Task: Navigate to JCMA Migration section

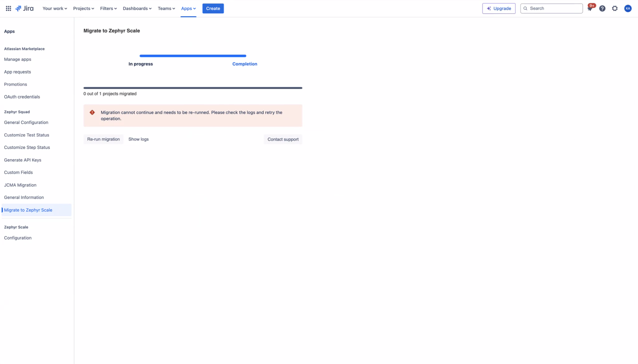Action: (20, 184)
